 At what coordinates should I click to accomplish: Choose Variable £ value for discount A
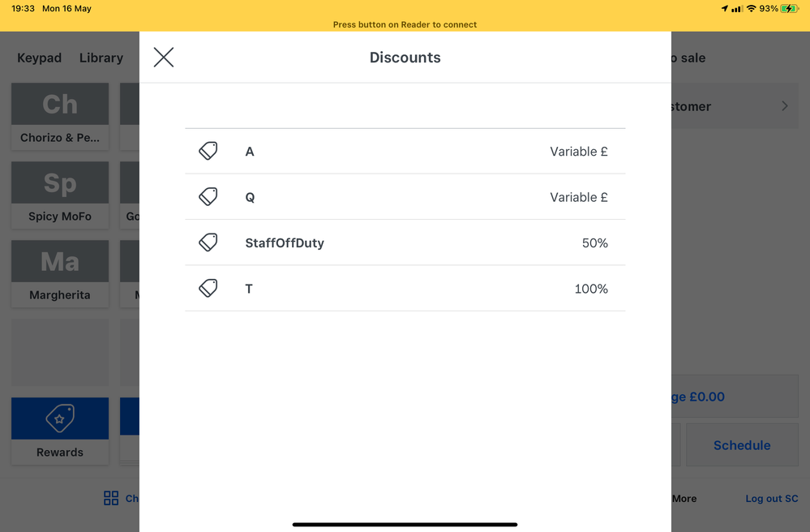578,151
